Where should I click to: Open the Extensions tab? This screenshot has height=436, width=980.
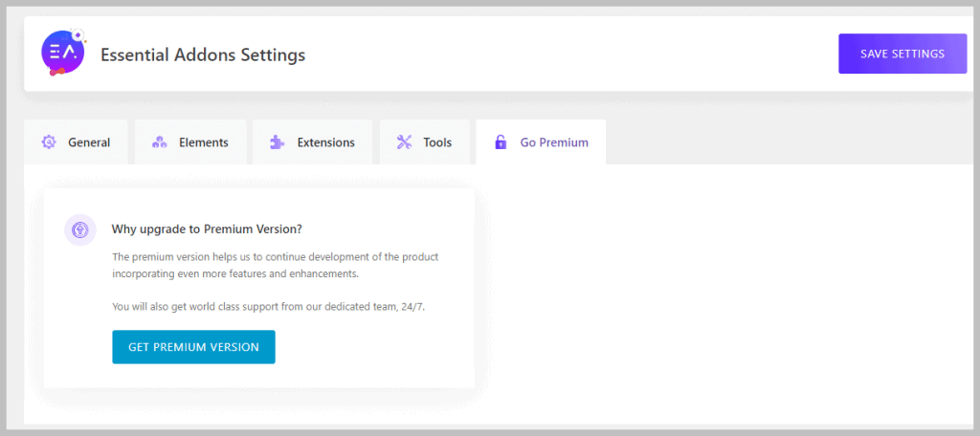(313, 142)
